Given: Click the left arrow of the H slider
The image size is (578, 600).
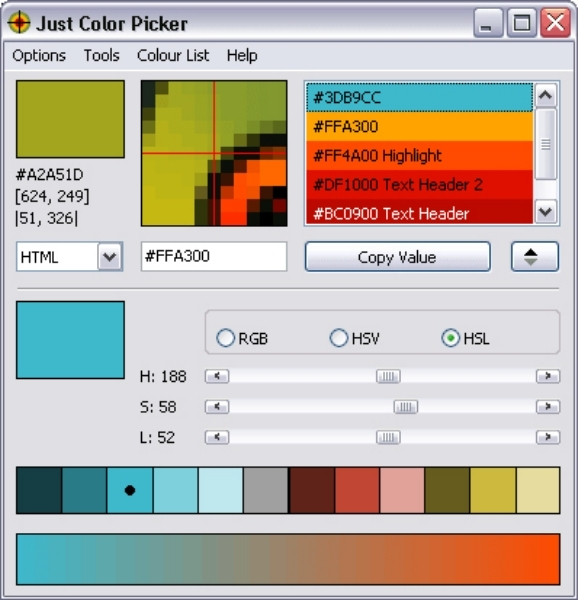Looking at the screenshot, I should 217,376.
